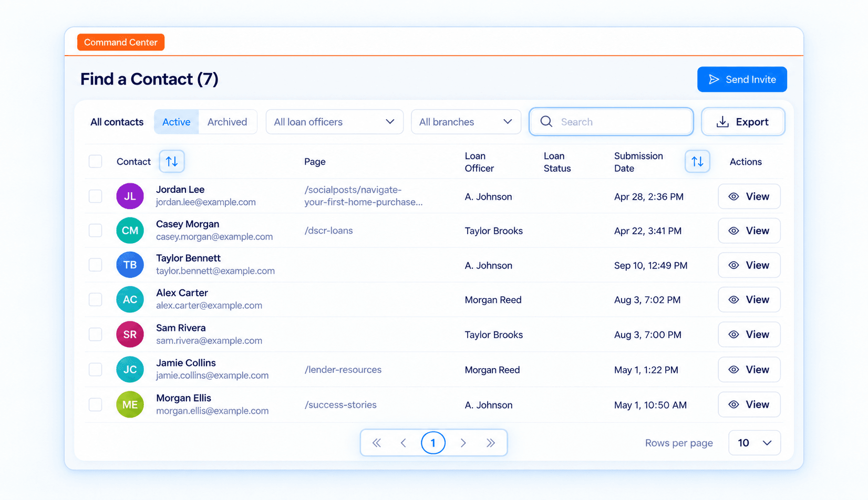Go to the first page with double-left arrows

click(377, 443)
